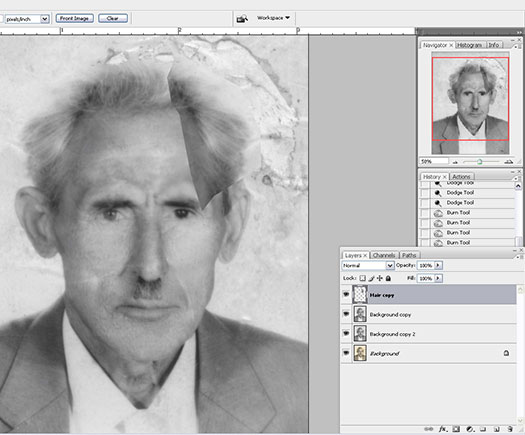Hide the Hair copy layer
The height and width of the screenshot is (435, 525).
click(346, 294)
